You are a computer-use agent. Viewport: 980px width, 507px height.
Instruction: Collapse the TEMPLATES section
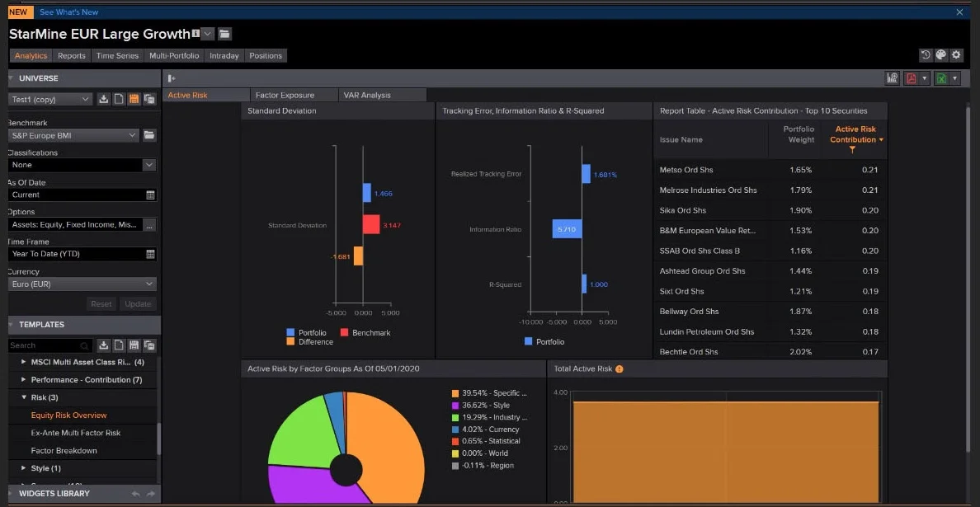pos(11,325)
